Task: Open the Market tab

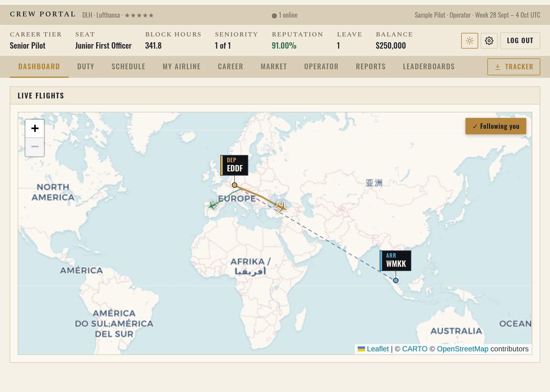Action: [274, 67]
